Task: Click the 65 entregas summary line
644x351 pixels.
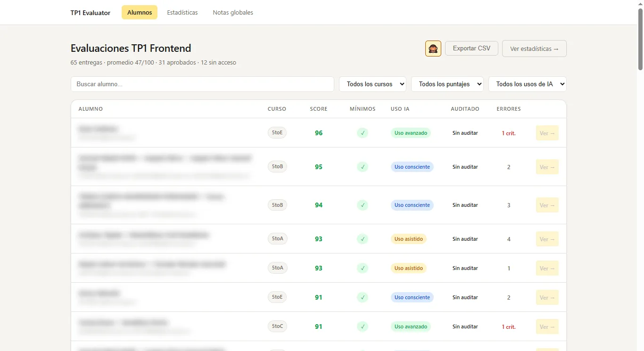Action: click(x=153, y=62)
